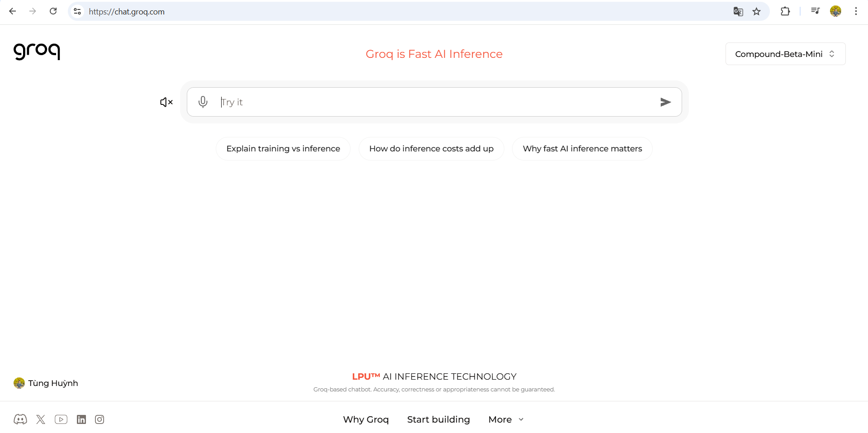Click the Groq-based chatbot disclaimer text

point(434,390)
